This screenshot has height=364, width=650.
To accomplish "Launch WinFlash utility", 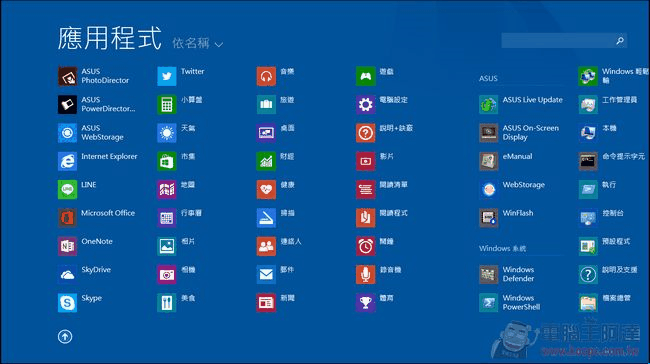I will 507,218.
